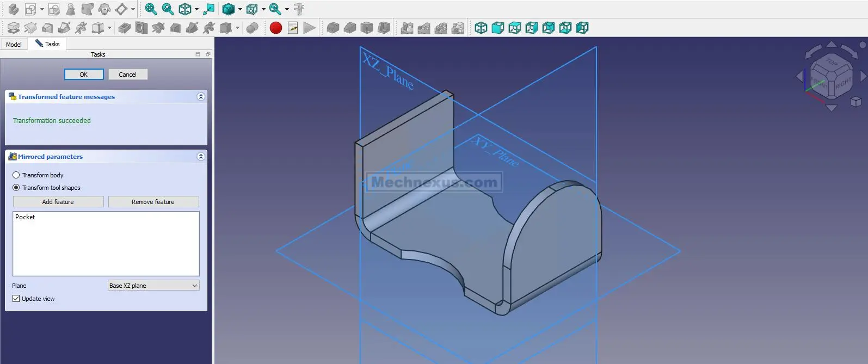
Task: Set the front view cube icon
Action: coord(498,28)
